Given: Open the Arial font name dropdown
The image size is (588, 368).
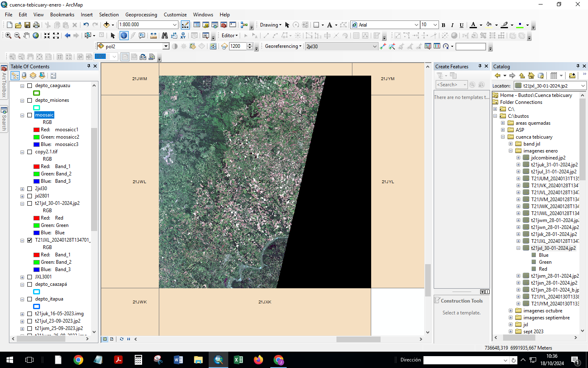Looking at the screenshot, I should pos(416,25).
